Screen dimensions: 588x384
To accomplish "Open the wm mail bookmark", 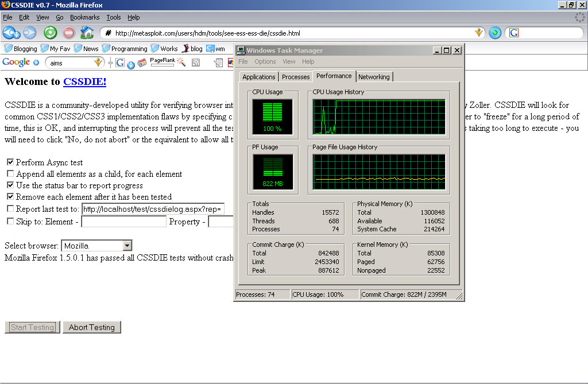I will (x=216, y=49).
